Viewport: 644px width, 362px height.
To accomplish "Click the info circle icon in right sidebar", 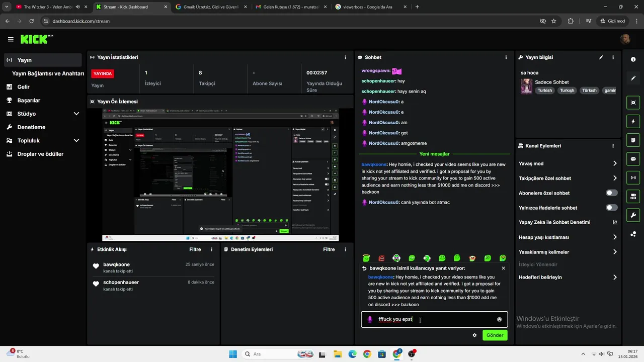I will (633, 59).
